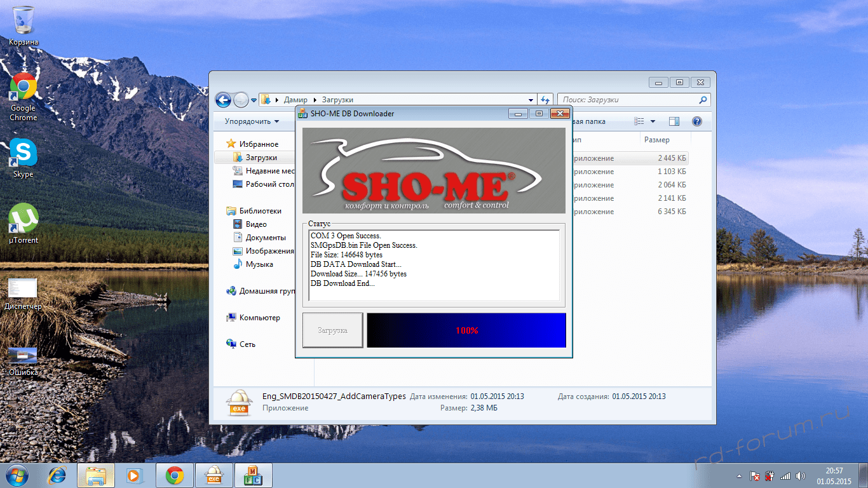Image resolution: width=868 pixels, height=488 pixels.
Task: Open the Recycle Bin (Корзина)
Action: click(x=23, y=21)
